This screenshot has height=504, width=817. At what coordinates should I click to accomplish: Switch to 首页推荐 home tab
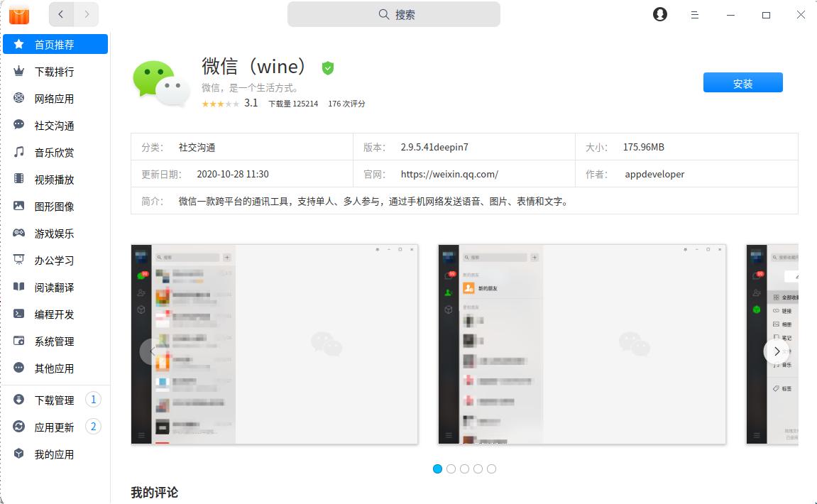[54, 44]
